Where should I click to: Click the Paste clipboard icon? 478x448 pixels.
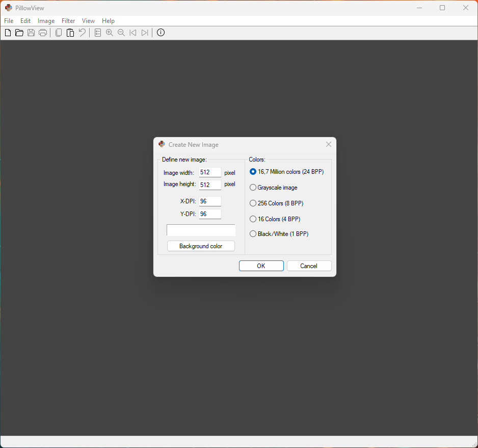(x=70, y=33)
